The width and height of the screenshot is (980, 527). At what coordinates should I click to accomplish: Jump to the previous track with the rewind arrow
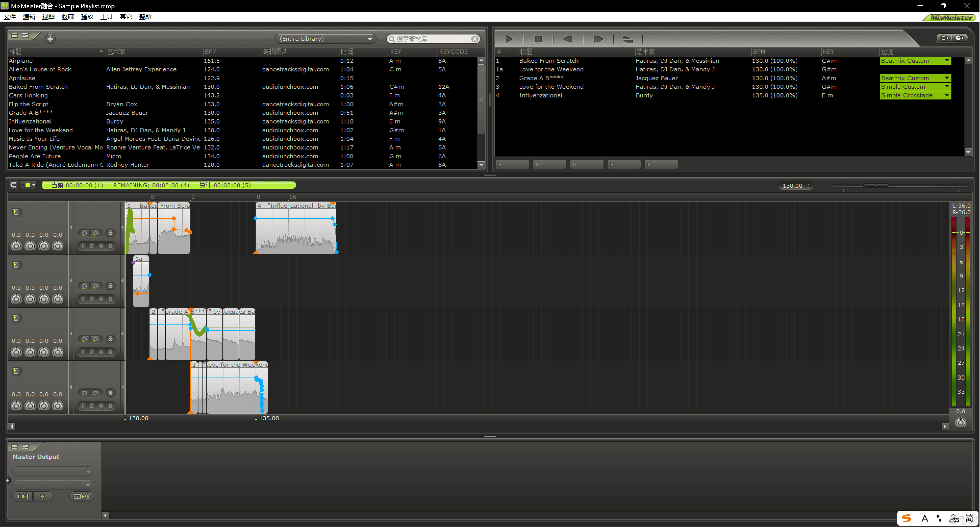pyautogui.click(x=568, y=39)
